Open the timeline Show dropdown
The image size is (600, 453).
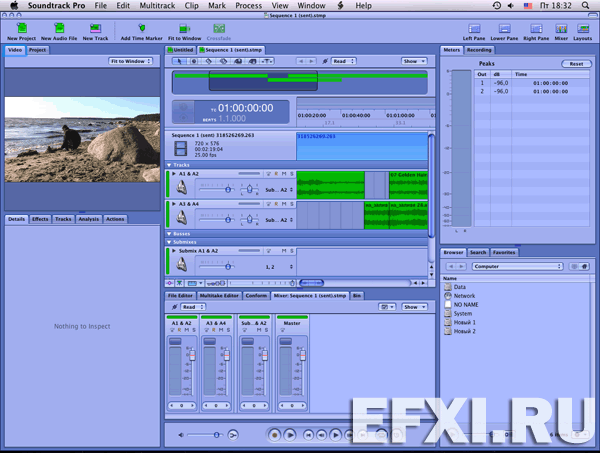point(414,61)
